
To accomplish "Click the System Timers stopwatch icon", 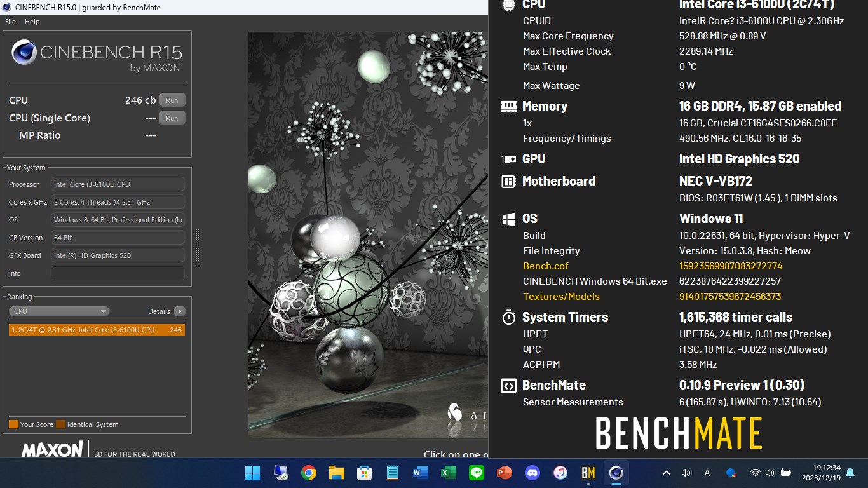I will pos(508,318).
